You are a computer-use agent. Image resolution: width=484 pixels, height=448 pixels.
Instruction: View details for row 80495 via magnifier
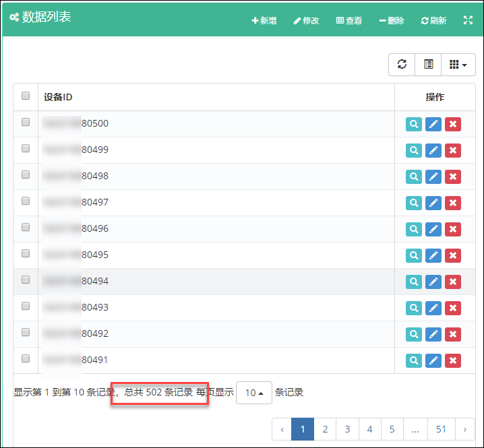click(x=414, y=255)
